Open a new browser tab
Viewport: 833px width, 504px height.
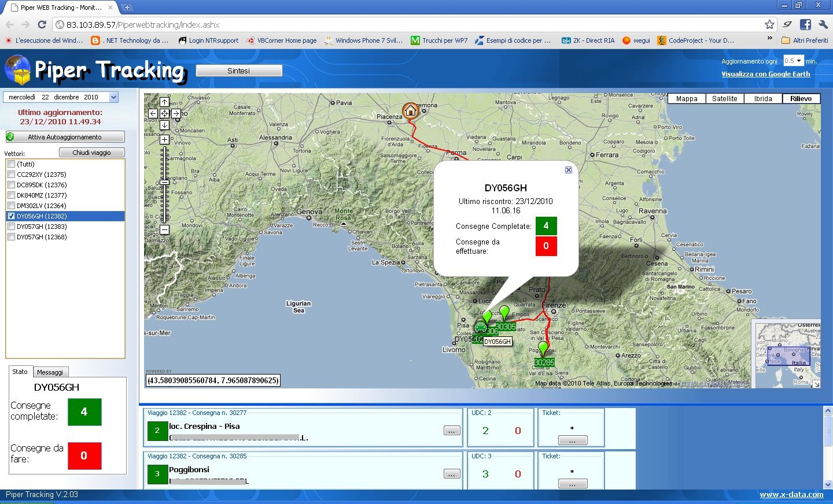(127, 8)
